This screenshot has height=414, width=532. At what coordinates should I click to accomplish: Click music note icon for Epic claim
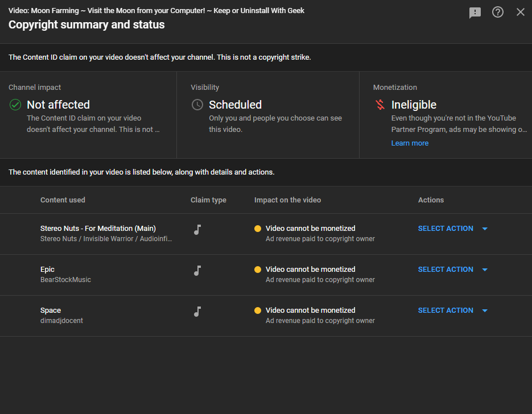pos(197,271)
